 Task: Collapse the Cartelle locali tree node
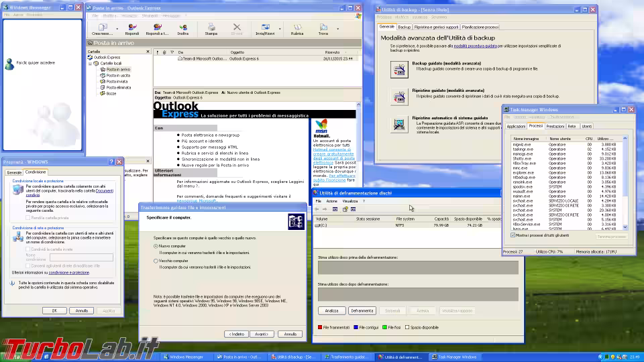click(x=91, y=63)
